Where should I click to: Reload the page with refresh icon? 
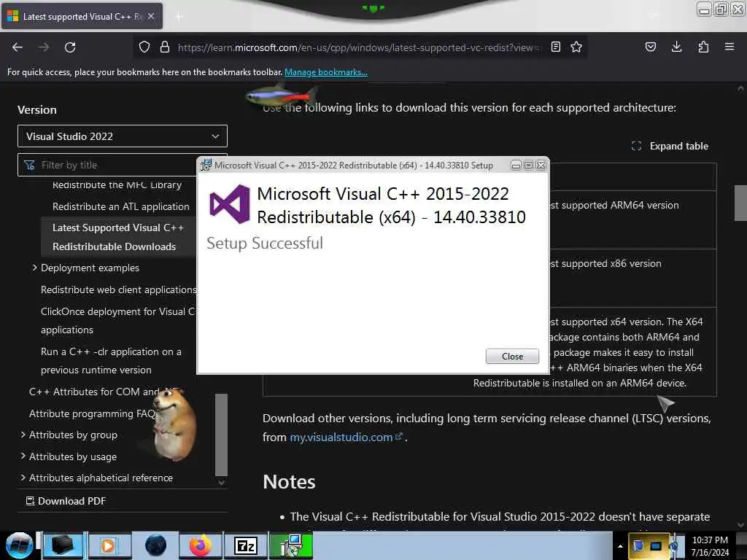pyautogui.click(x=70, y=47)
